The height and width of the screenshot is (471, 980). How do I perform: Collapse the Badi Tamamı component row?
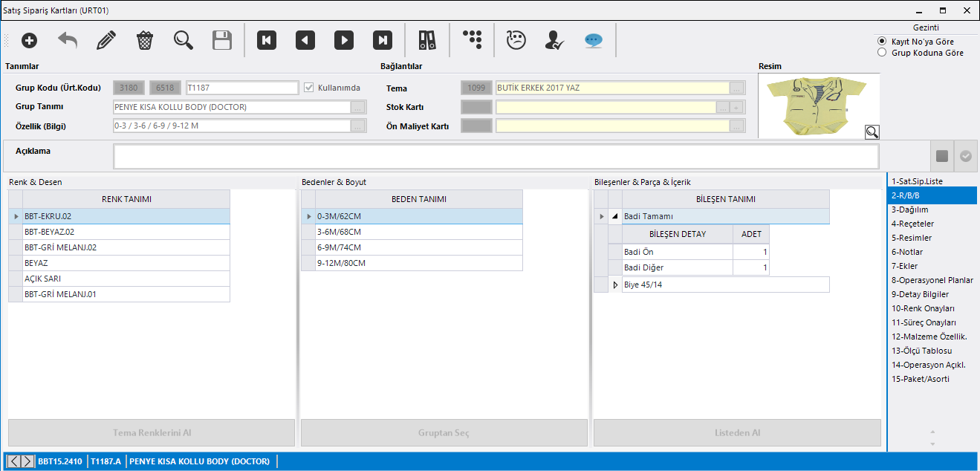pos(614,217)
